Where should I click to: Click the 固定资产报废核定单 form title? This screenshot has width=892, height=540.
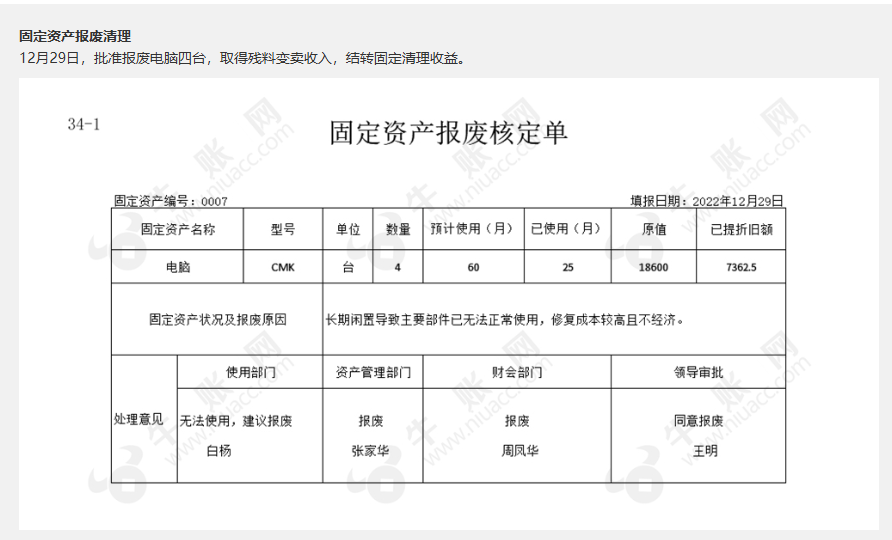click(448, 133)
